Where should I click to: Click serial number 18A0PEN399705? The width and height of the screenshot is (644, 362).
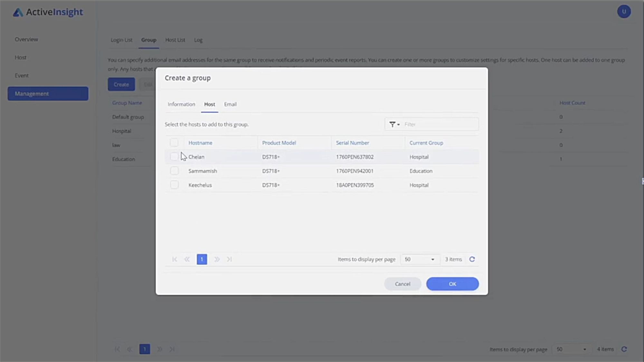(x=355, y=185)
